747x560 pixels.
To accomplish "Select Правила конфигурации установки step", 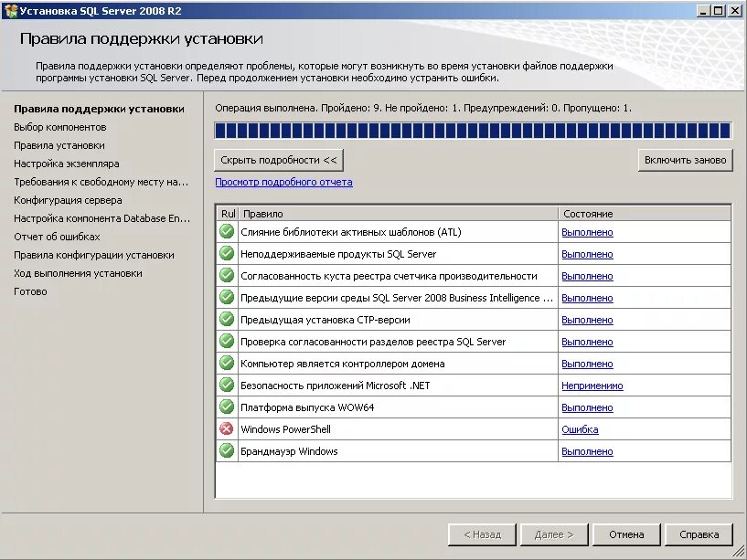I will [x=94, y=255].
